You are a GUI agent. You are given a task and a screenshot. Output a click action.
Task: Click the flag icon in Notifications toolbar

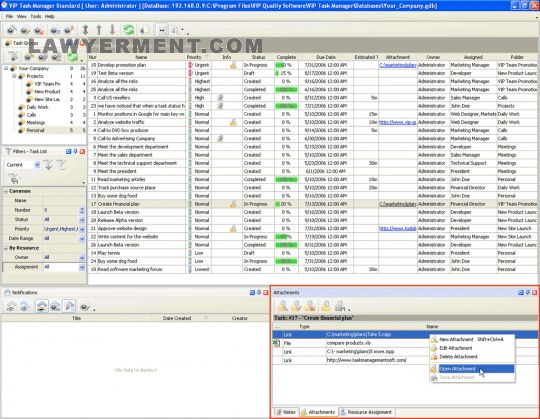69,306
